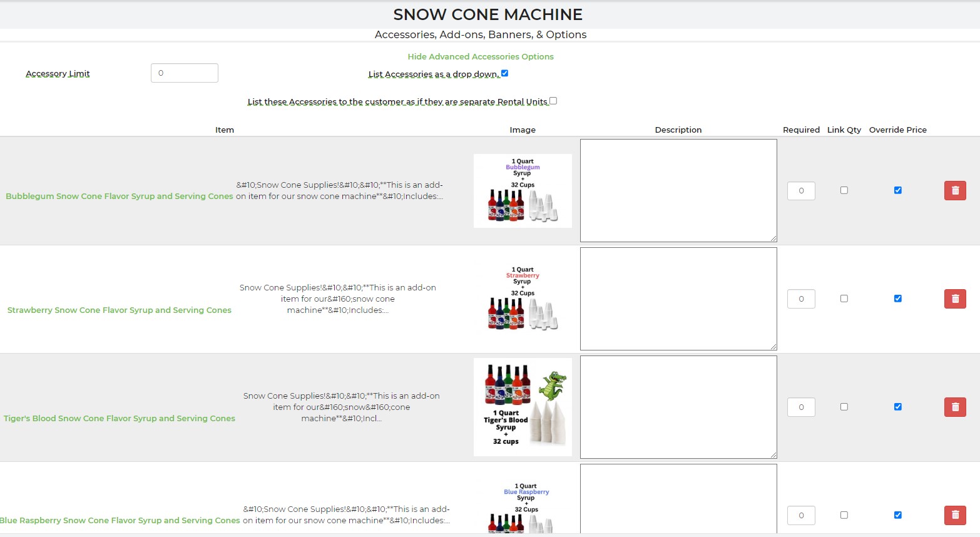Click the Tiger's Blood syrup thumbnail image
Screen dimensions: 980x537
[x=523, y=407]
